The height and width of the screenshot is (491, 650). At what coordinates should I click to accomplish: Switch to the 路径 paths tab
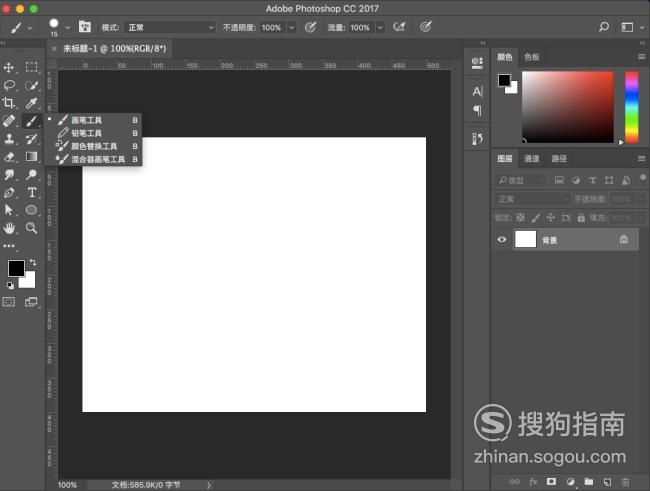[559, 158]
